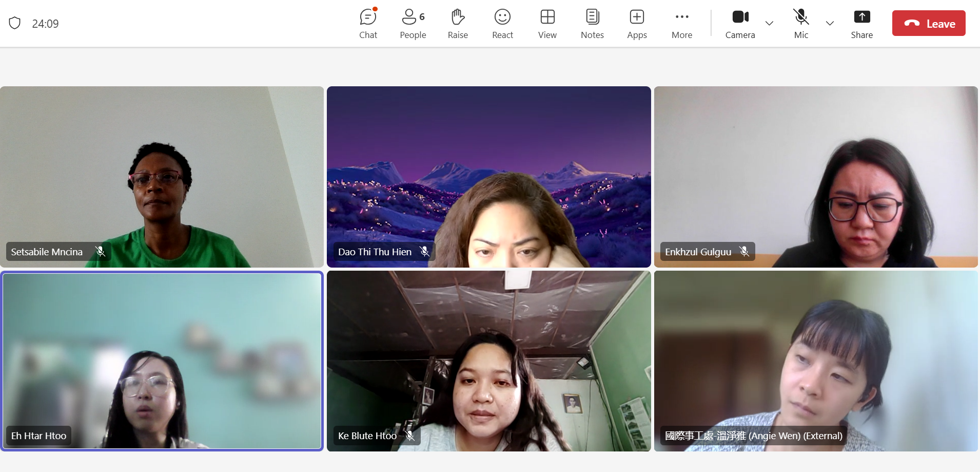Click the Setsabile Mncina name label
Screen dimensions: 980x472
click(x=47, y=252)
